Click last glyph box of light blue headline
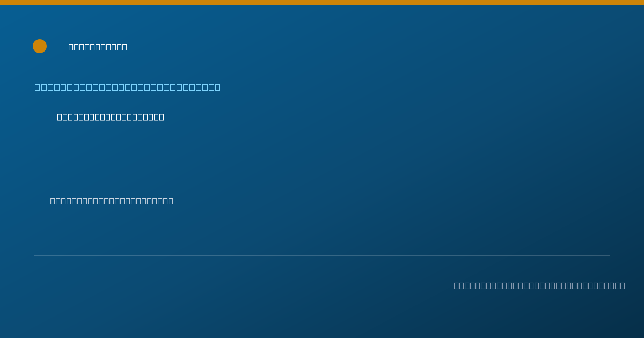 (x=217, y=87)
